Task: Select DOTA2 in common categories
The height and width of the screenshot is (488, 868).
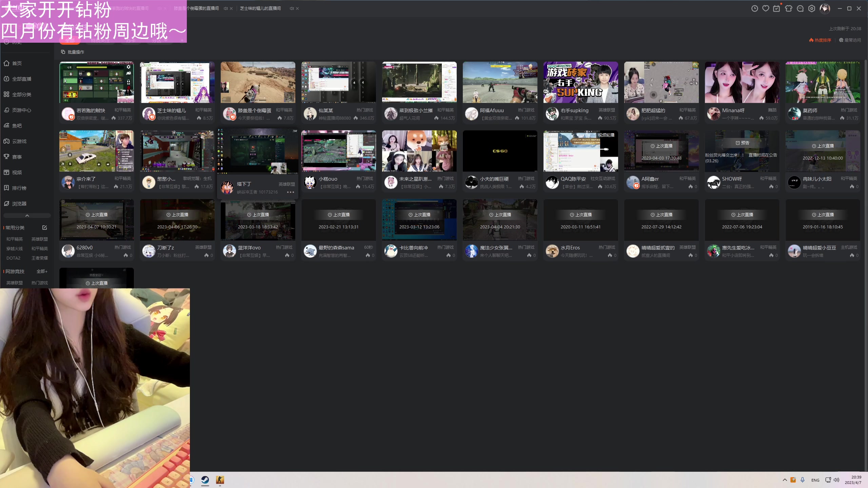Action: [x=14, y=258]
